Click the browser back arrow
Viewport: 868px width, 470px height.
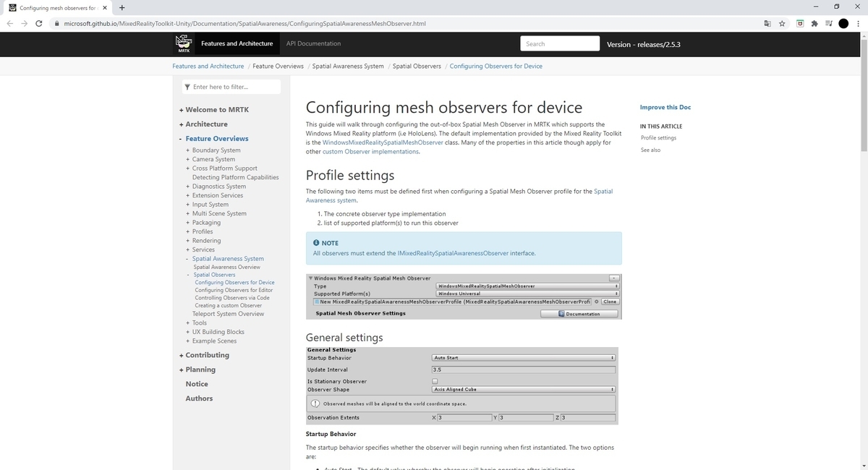(x=9, y=23)
